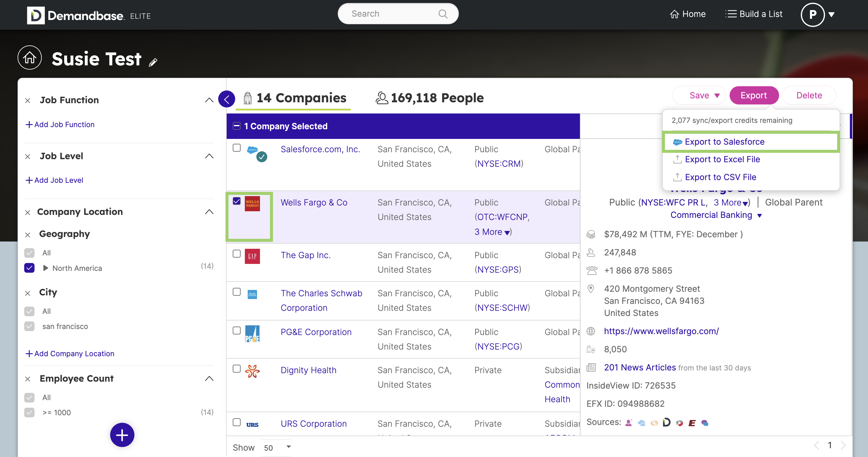This screenshot has width=868, height=457.
Task: Go to Home in top navigation
Action: point(688,14)
